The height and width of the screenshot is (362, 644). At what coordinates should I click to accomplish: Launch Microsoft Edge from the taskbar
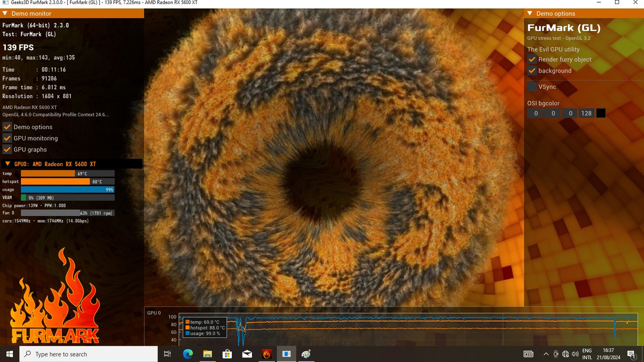(x=188, y=354)
